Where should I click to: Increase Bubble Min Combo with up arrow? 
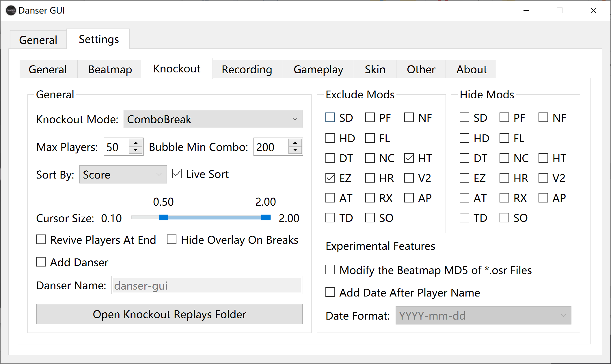(x=295, y=143)
